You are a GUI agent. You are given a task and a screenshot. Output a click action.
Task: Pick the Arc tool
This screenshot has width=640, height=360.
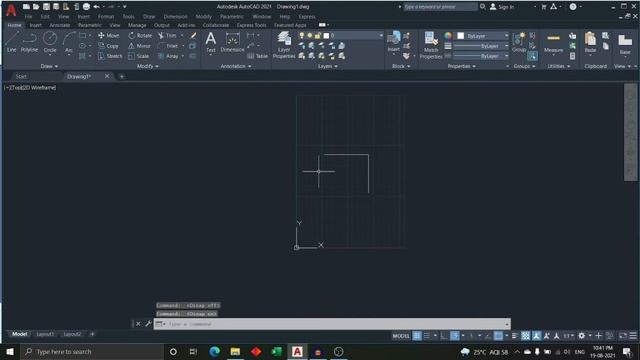point(69,42)
